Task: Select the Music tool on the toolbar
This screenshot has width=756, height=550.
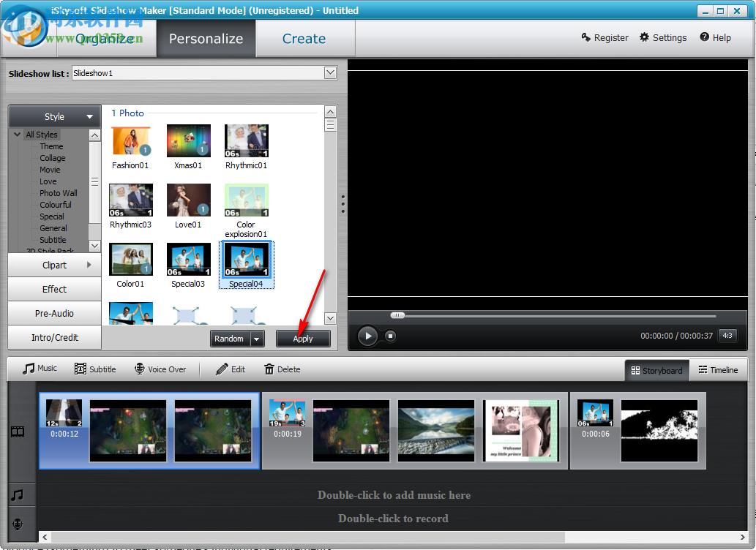Action: tap(38, 369)
